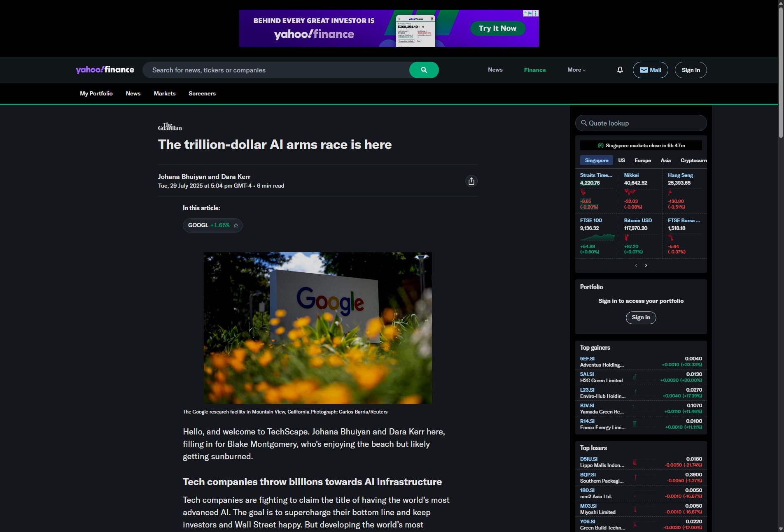This screenshot has height=532, width=784.
Task: Click the Yahoo Finance logo
Action: 105,70
